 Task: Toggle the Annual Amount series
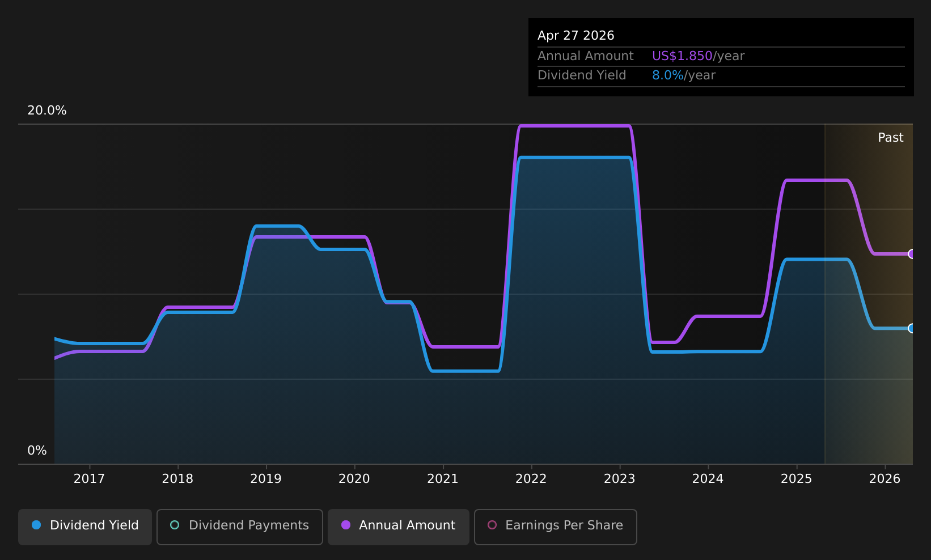[x=399, y=527]
